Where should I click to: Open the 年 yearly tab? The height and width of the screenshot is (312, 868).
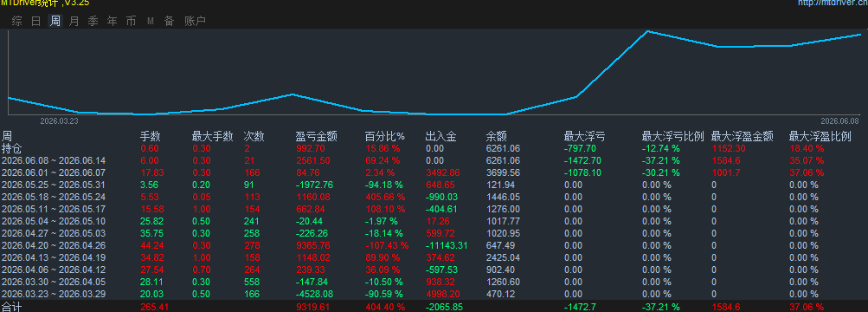(x=113, y=22)
